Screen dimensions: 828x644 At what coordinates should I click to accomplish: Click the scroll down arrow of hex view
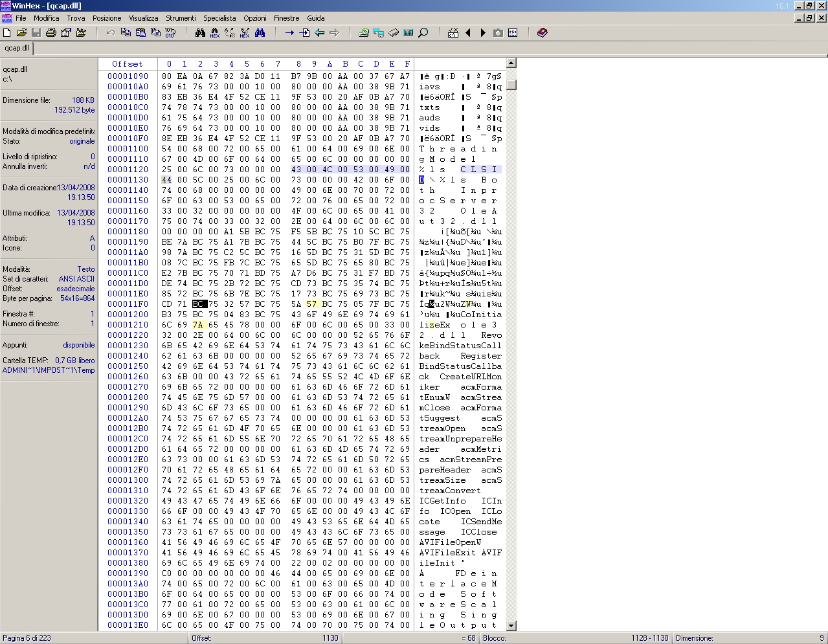[x=511, y=625]
